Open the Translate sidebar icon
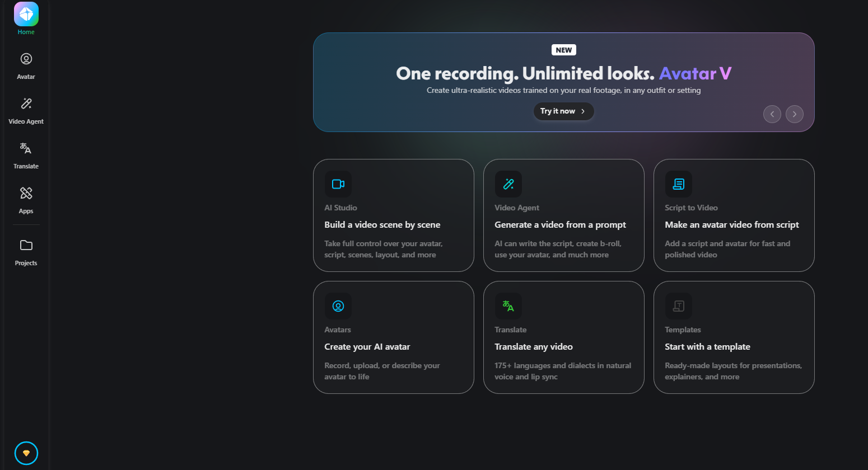The width and height of the screenshot is (868, 470). 26,148
